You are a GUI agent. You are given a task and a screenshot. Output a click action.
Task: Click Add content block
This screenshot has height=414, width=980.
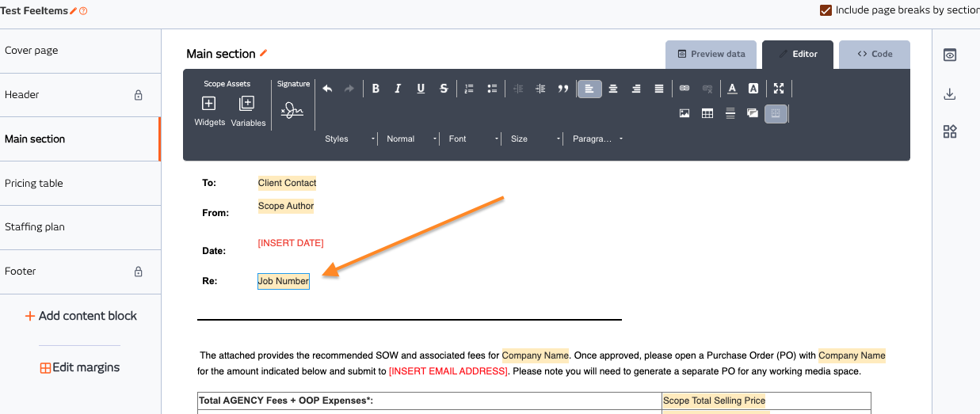click(x=80, y=316)
